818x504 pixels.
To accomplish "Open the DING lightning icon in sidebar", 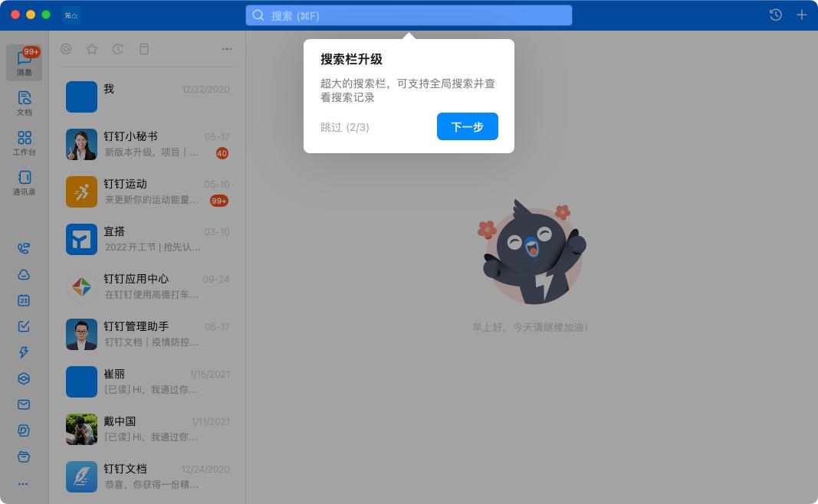I will [x=24, y=352].
